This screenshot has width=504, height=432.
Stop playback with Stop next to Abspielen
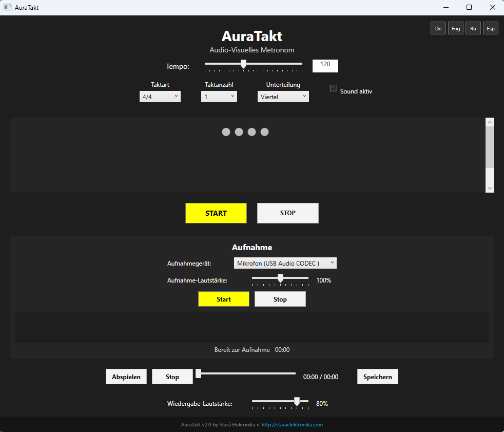click(172, 377)
